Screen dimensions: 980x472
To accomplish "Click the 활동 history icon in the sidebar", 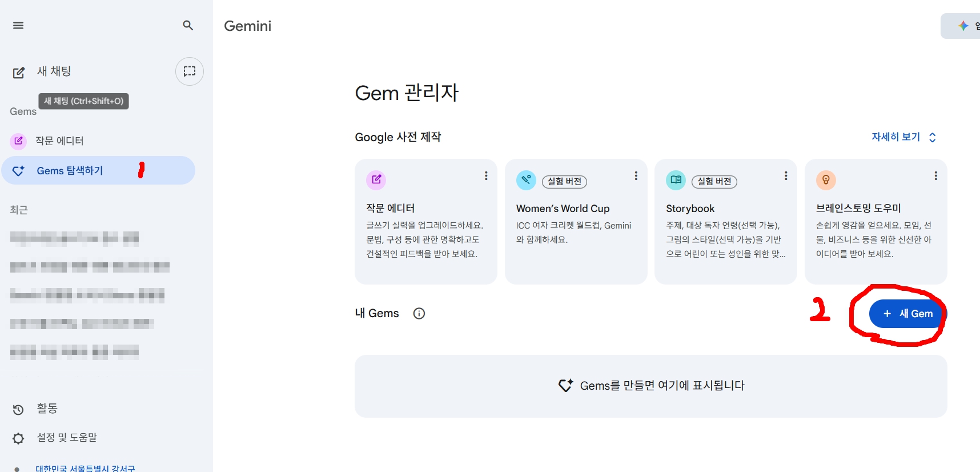I will (x=18, y=409).
